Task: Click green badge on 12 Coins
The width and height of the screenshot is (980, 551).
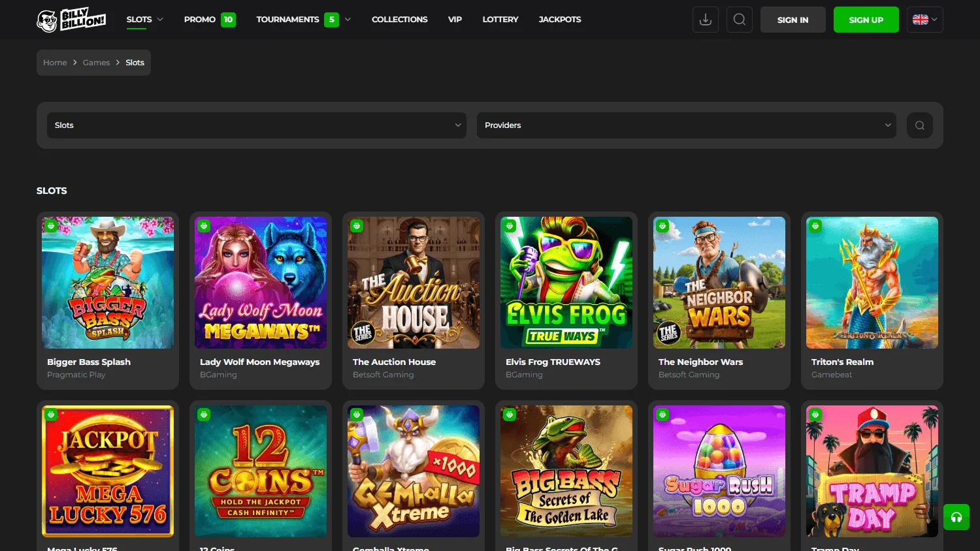Action: [x=204, y=415]
